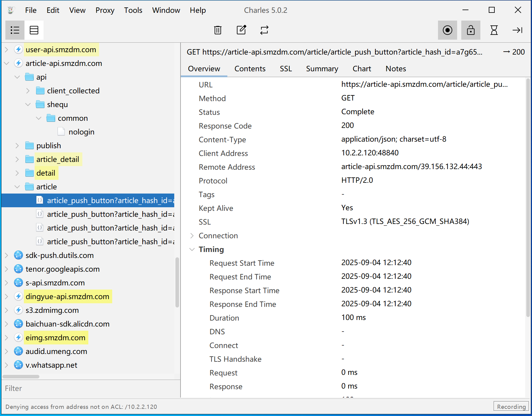
Task: Click the repeat request icon
Action: click(x=264, y=30)
